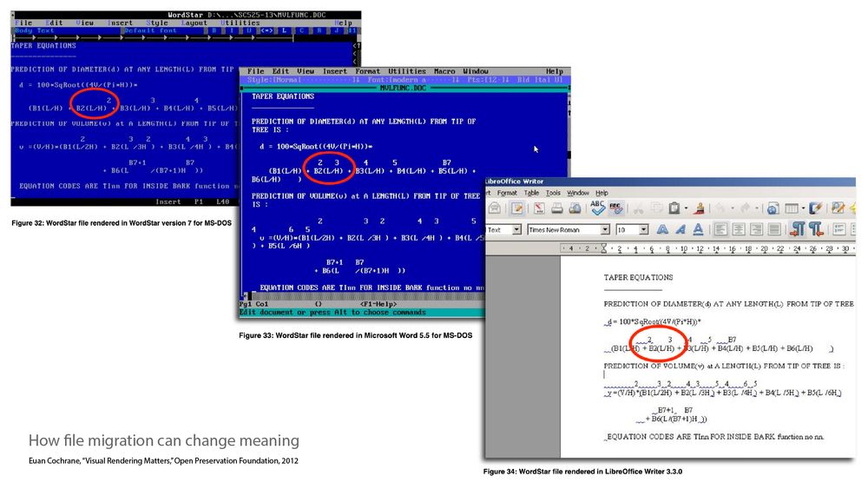Open Utilities menu in MS Word 5.5
Screen dimensions: 868x489
click(x=407, y=71)
